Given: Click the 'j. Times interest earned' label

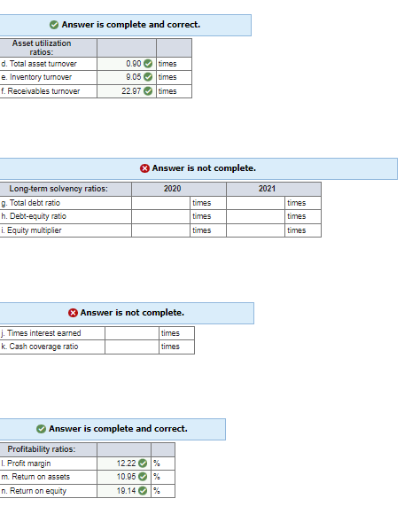Looking at the screenshot, I should 41,333.
